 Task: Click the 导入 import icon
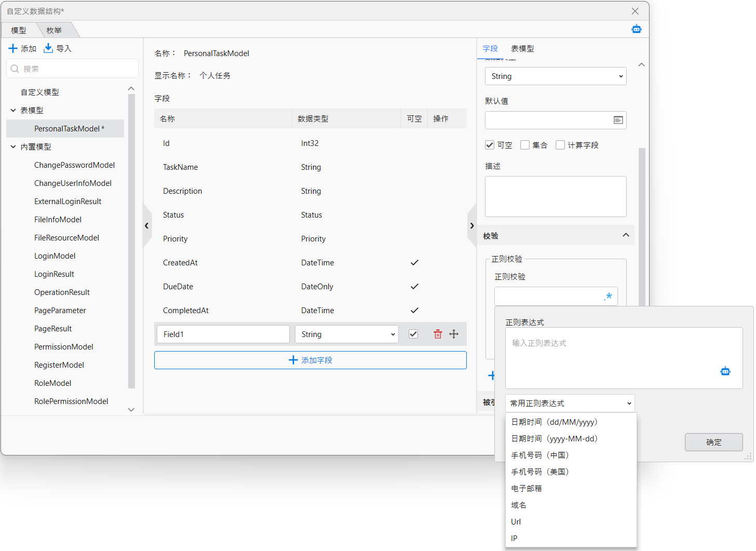click(x=48, y=48)
